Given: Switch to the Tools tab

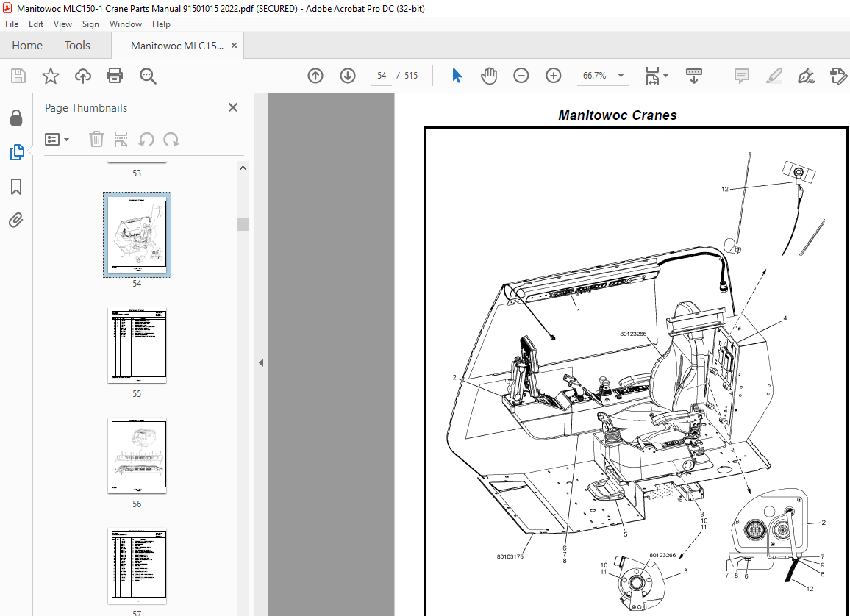Looking at the screenshot, I should pos(77,46).
